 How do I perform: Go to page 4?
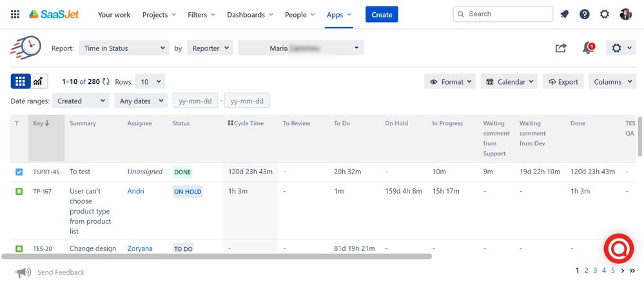604,270
